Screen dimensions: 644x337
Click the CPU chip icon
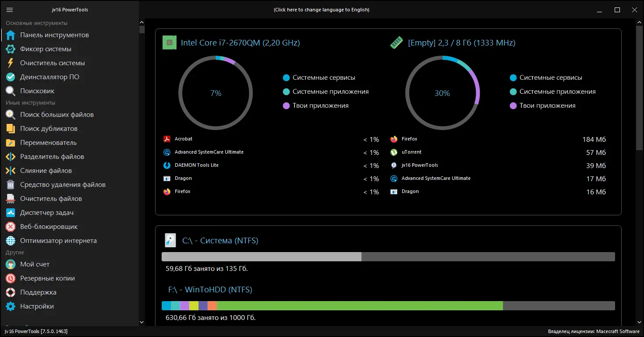(170, 43)
